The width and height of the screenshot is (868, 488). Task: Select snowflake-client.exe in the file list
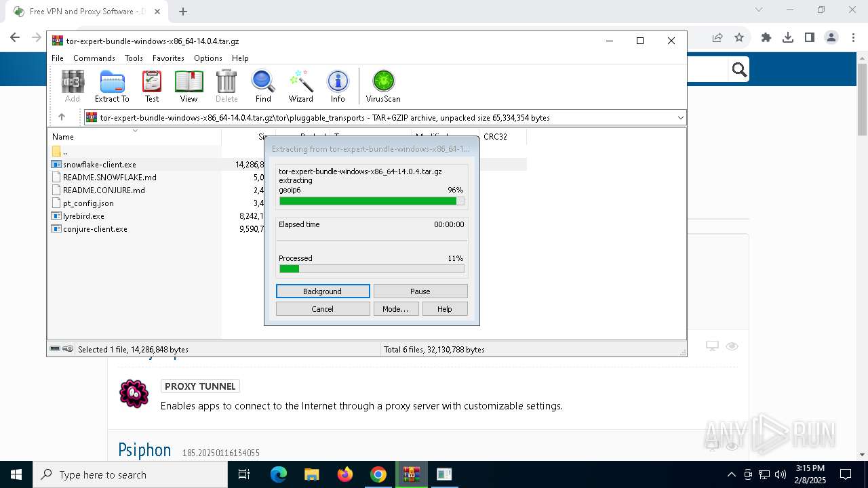click(x=100, y=165)
